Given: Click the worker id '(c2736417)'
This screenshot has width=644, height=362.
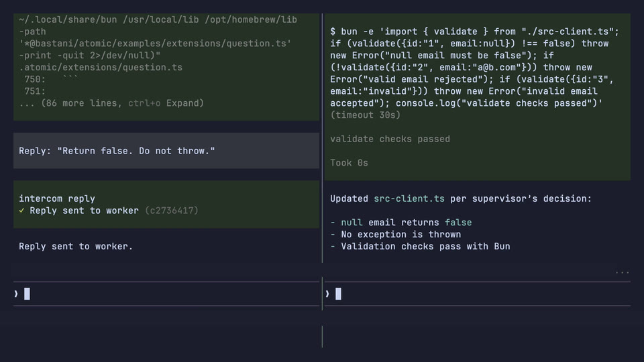Looking at the screenshot, I should click(x=172, y=210).
